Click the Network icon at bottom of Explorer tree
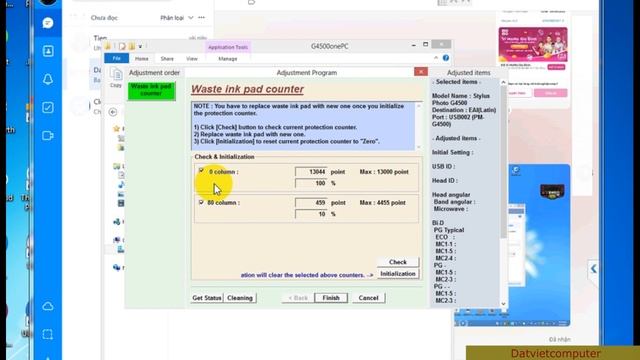Screen dimensions: 640x360 click(117, 267)
